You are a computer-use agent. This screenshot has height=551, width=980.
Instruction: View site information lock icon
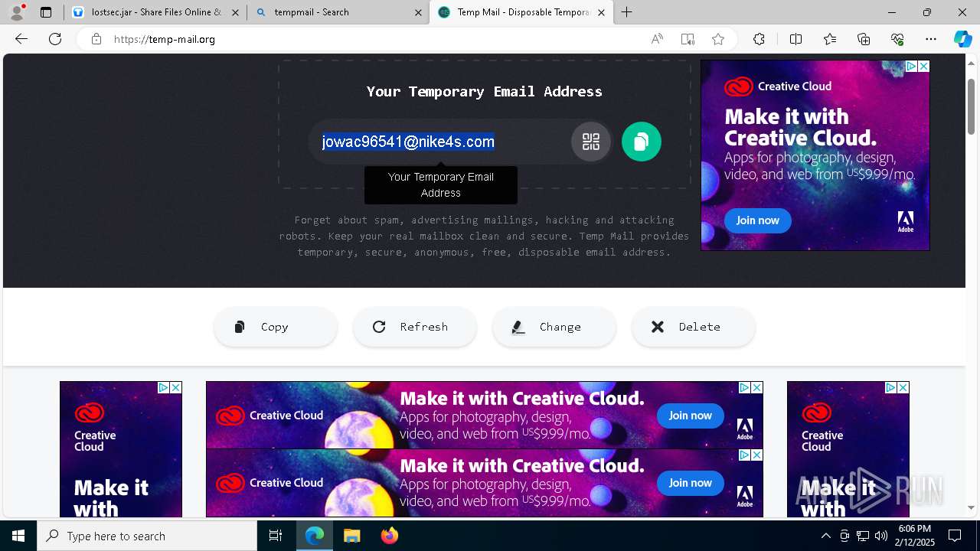point(96,39)
